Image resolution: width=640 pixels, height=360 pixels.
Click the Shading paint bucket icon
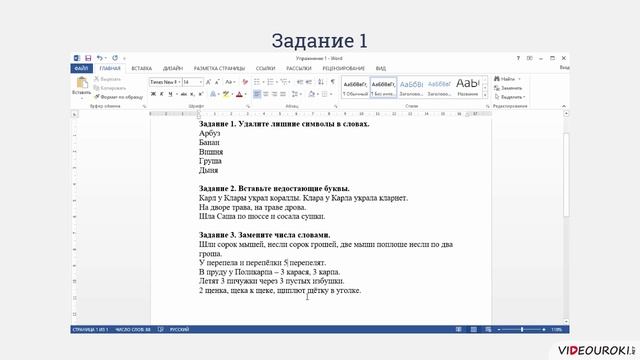point(311,94)
